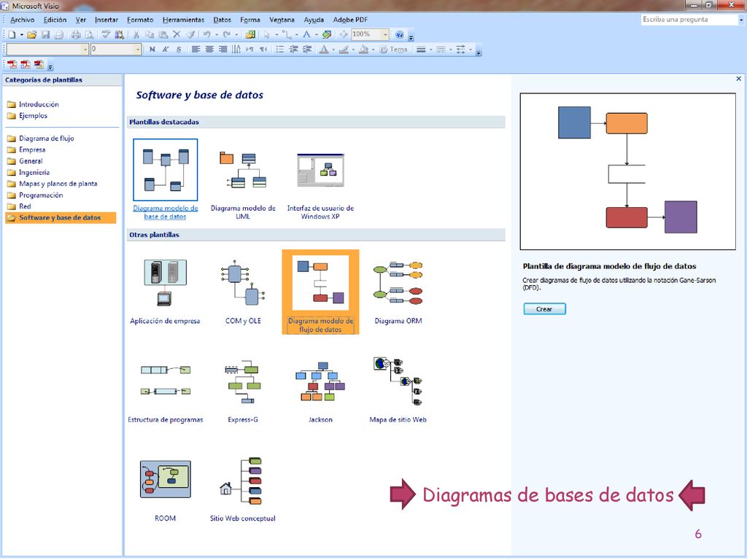Click the Open file folder icon

tap(32, 34)
